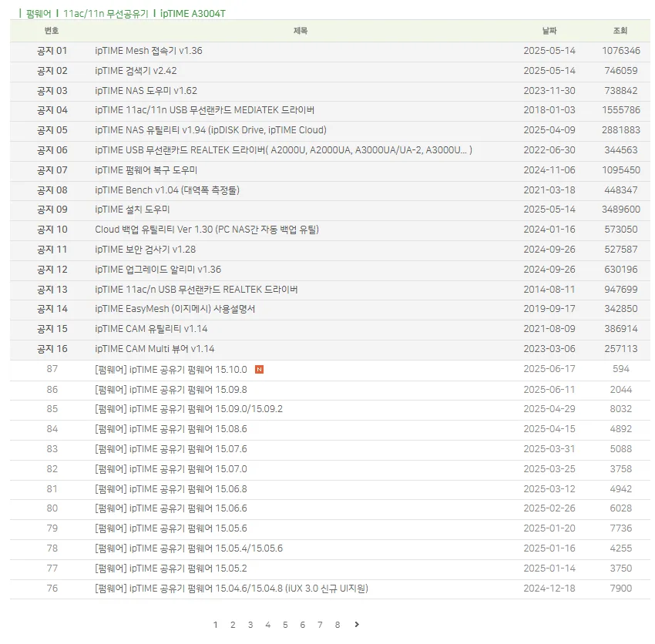
Task: Click the orange N new-post badge
Action: point(259,370)
